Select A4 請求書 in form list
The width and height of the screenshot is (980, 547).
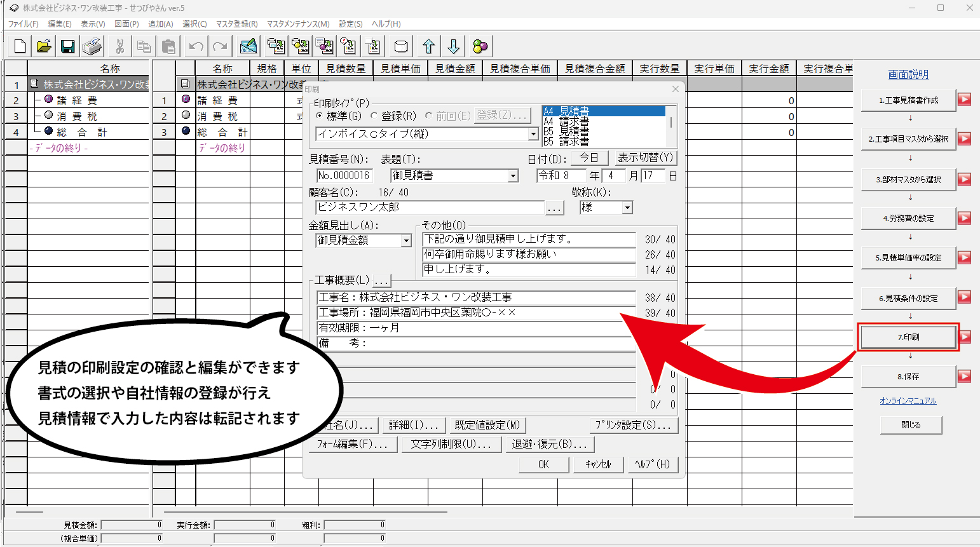[x=604, y=121]
